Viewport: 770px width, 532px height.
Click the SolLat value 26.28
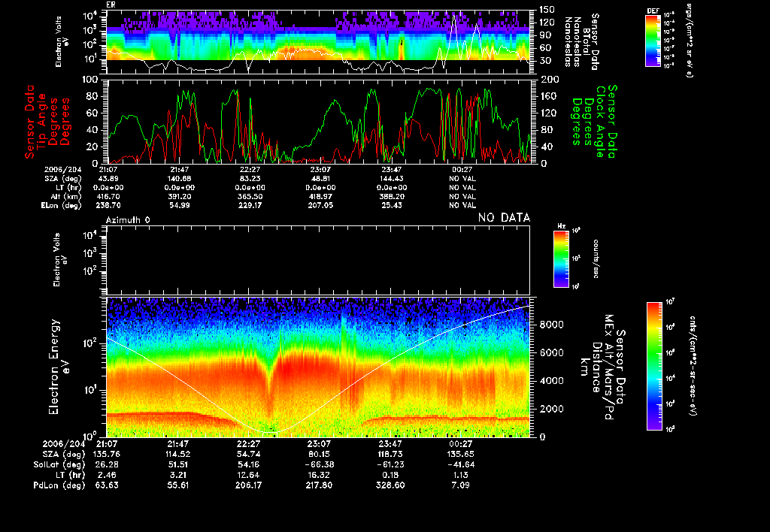click(x=107, y=464)
